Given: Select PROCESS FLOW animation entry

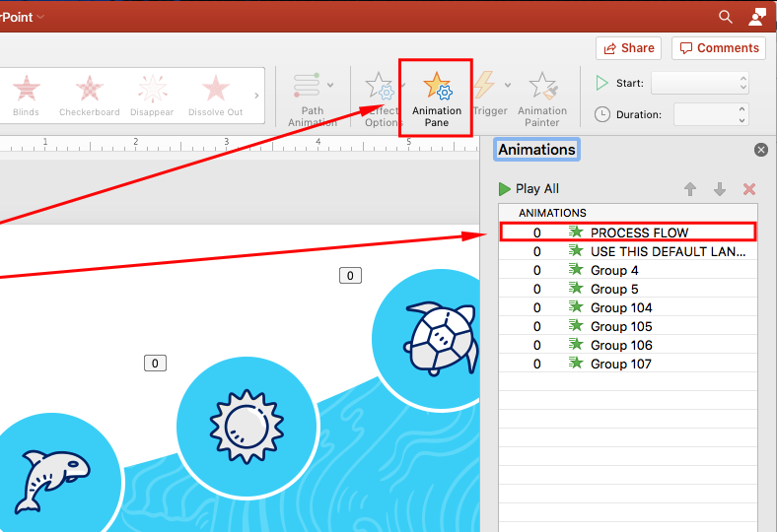Looking at the screenshot, I should click(x=639, y=233).
